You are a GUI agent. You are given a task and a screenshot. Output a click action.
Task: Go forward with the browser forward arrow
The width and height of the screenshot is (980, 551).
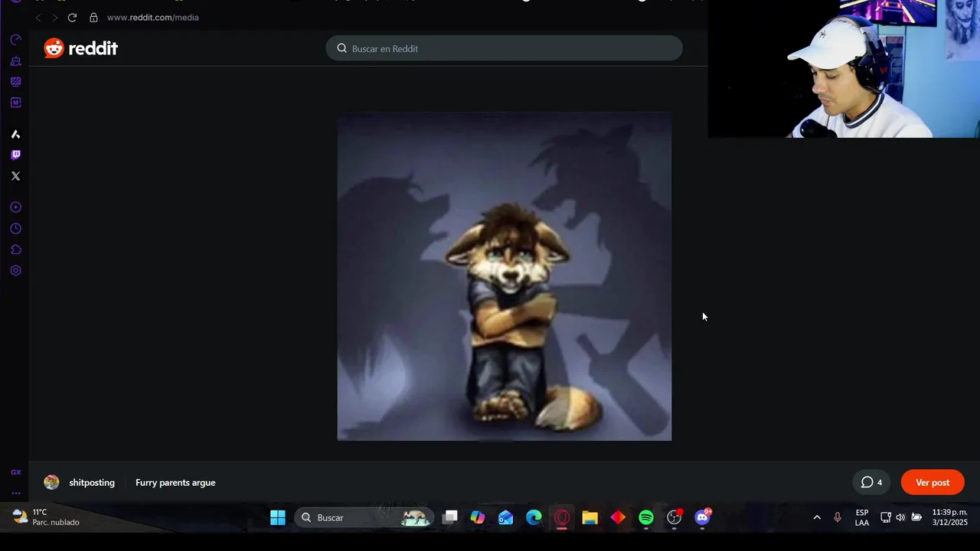coord(54,18)
